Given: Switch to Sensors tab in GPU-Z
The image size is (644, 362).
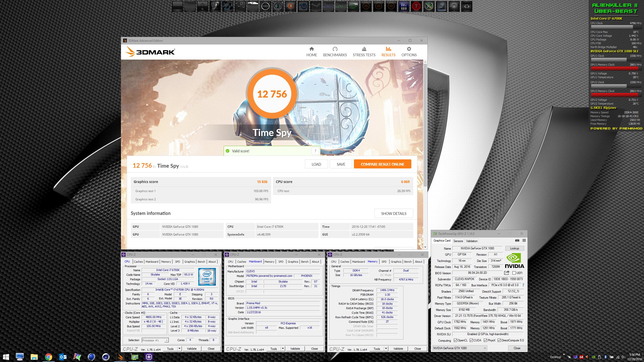Looking at the screenshot, I should (x=458, y=241).
